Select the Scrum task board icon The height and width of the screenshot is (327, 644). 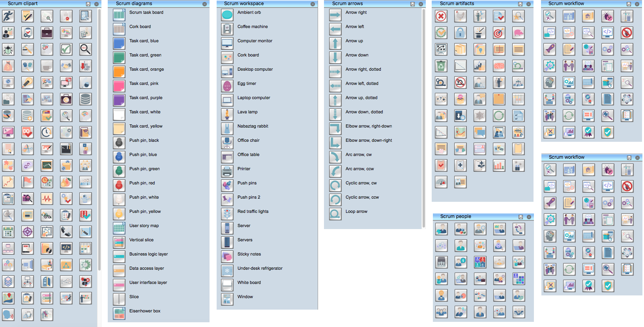coord(119,15)
